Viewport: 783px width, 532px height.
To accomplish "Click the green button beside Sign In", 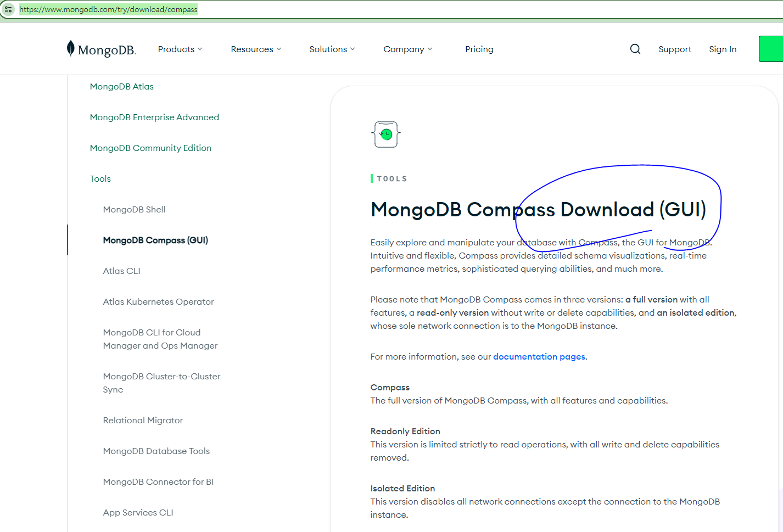I will pyautogui.click(x=771, y=49).
